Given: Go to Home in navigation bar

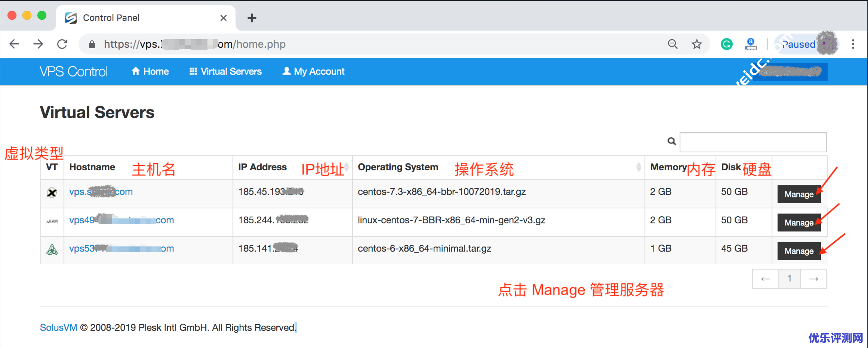Looking at the screenshot, I should coord(150,71).
